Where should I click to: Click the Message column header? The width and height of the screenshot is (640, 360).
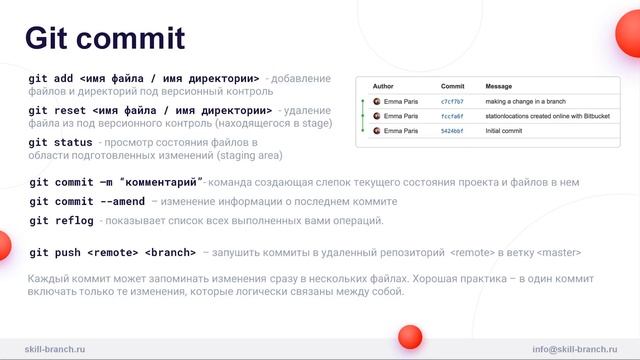coord(498,86)
